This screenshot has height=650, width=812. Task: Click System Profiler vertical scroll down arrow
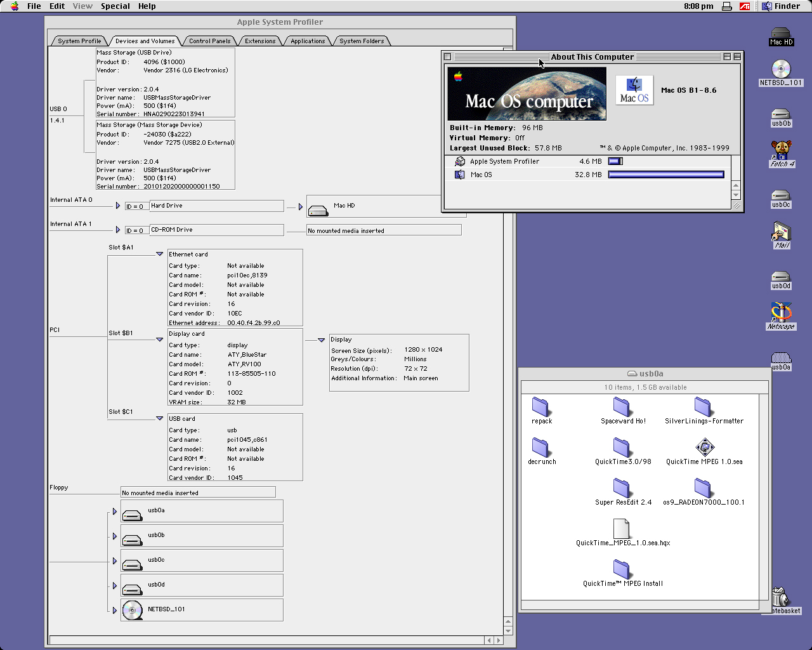(507, 631)
